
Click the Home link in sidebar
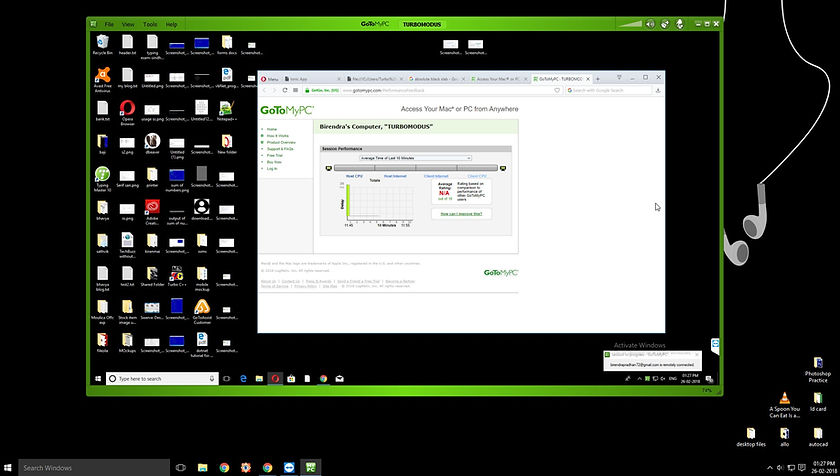[x=272, y=129]
